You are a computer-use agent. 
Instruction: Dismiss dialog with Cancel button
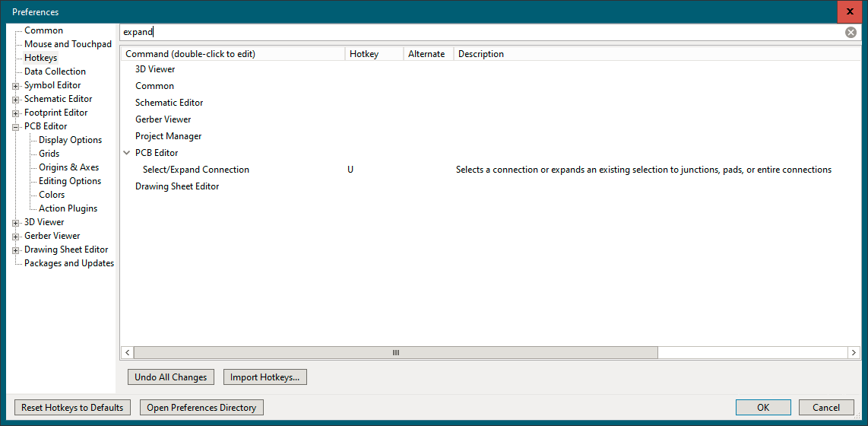826,408
